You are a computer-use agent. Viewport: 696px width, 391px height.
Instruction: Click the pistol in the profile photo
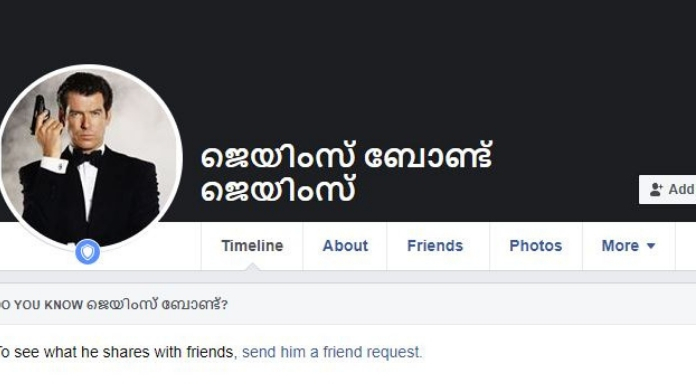click(39, 113)
